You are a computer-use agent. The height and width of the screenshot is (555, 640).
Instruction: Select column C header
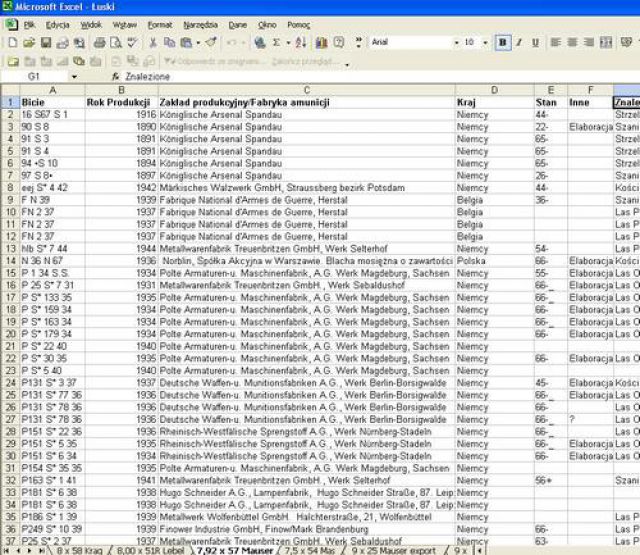[307, 90]
